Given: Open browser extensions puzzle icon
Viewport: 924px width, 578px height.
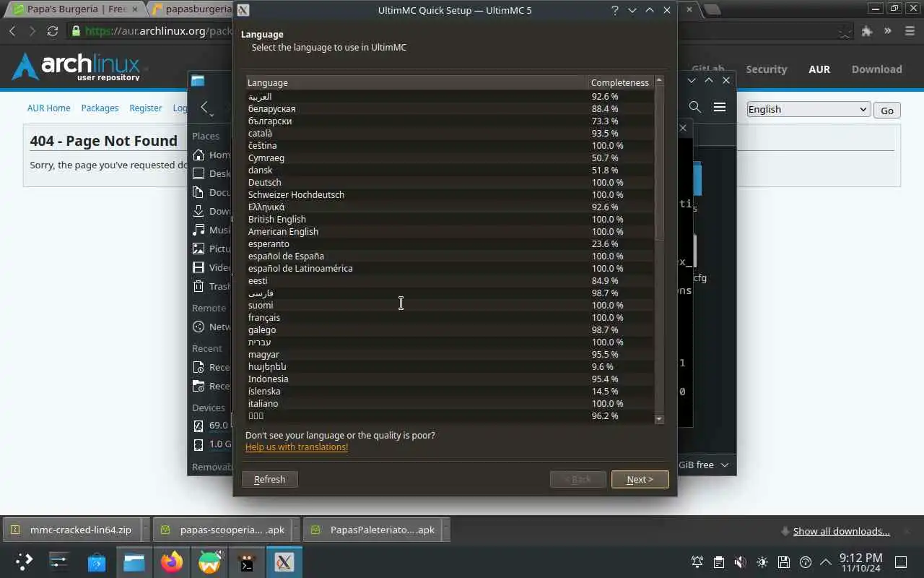Looking at the screenshot, I should (x=867, y=31).
